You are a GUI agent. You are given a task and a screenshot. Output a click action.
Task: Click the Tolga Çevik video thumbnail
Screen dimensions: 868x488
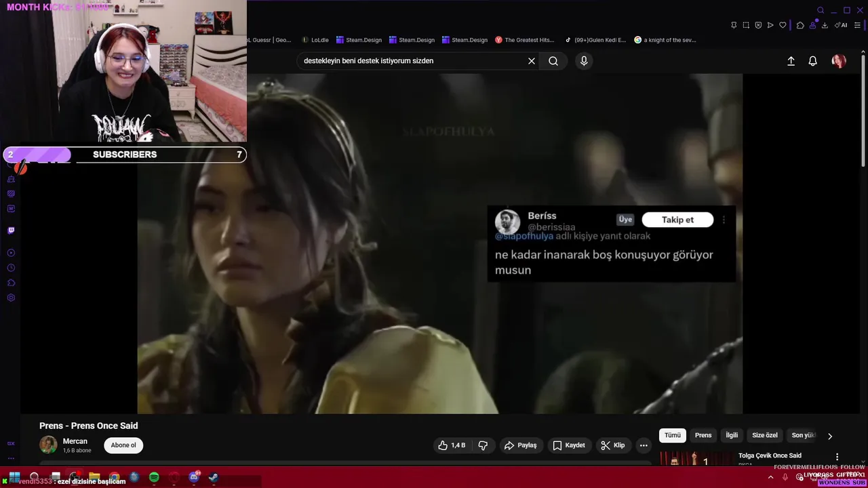pos(696,459)
